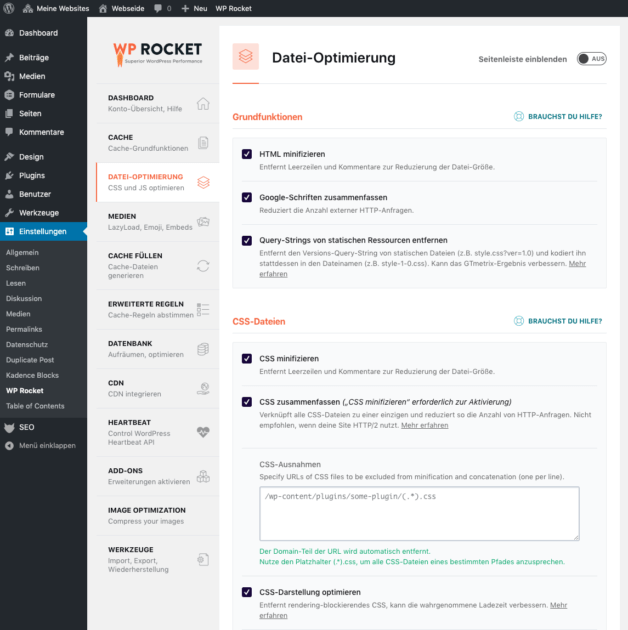This screenshot has height=630, width=628.
Task: Uncheck Query-Strings von statischen Ressourcen entfernen
Action: coord(247,240)
